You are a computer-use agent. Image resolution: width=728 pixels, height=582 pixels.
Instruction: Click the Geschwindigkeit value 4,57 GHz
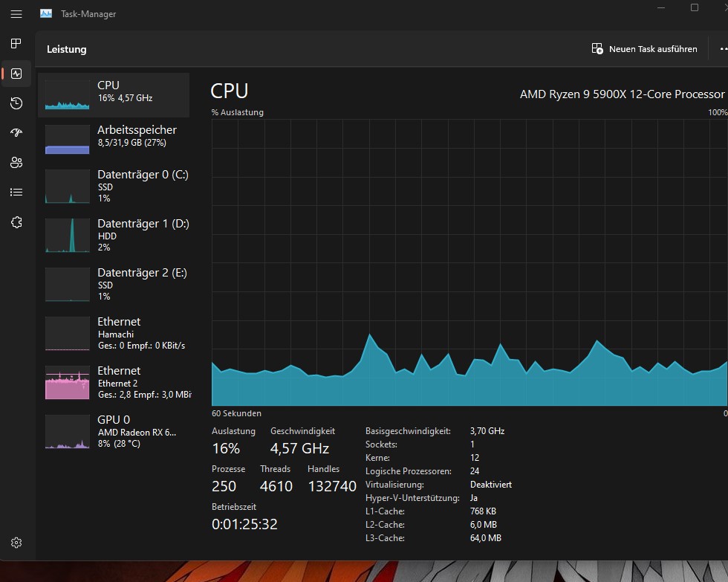coord(299,448)
